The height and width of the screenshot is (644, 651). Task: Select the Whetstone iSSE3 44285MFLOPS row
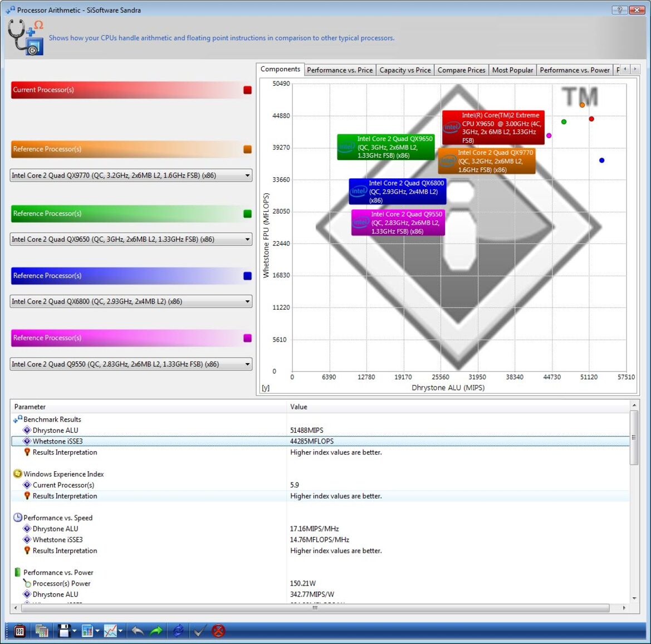coord(321,441)
